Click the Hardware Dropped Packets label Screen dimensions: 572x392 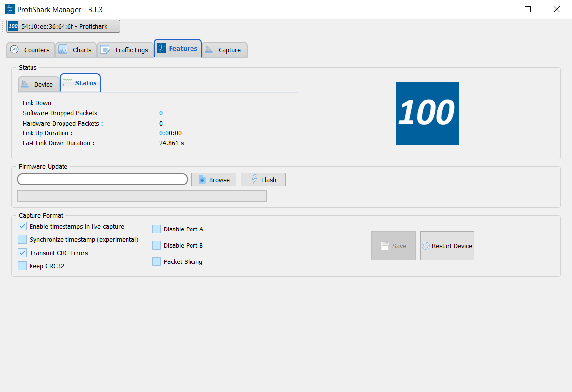point(63,124)
